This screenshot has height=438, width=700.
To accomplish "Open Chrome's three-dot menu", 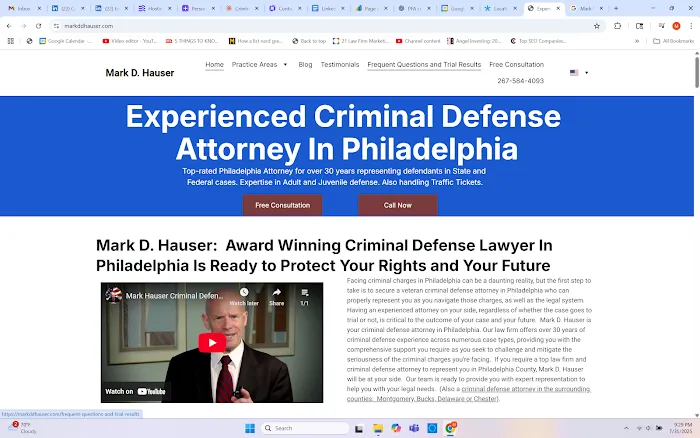I will point(689,26).
